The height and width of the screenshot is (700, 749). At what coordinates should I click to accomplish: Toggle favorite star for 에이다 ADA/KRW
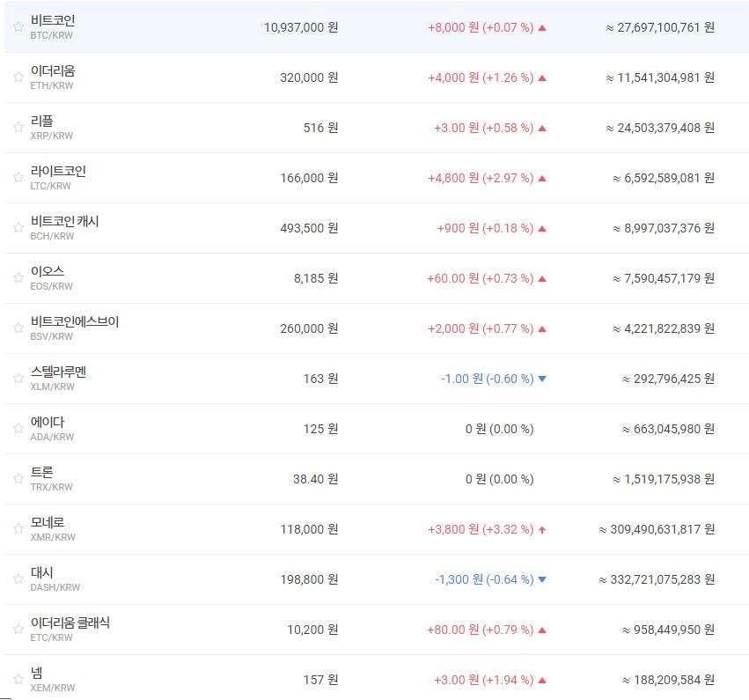point(18,428)
